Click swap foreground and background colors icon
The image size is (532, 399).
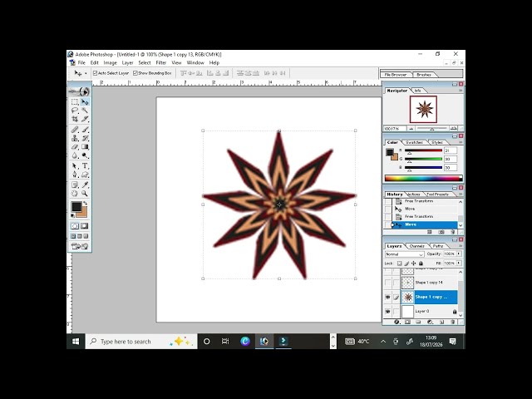(86, 203)
